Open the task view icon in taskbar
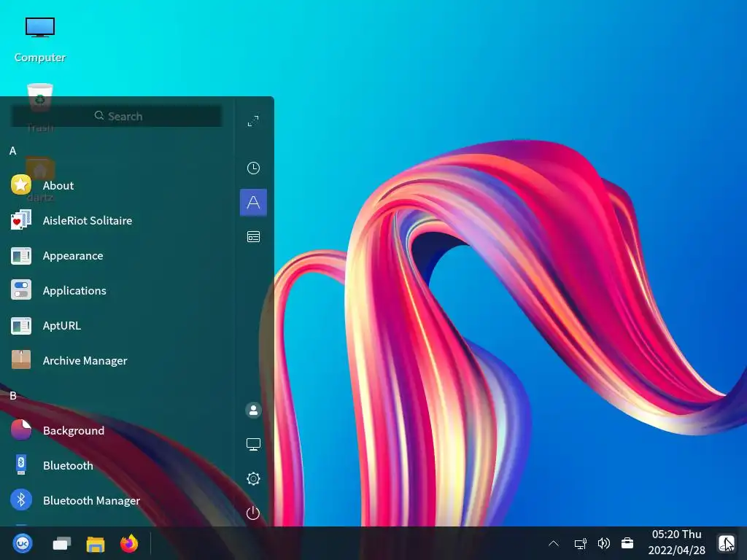This screenshot has height=560, width=747. tap(62, 543)
